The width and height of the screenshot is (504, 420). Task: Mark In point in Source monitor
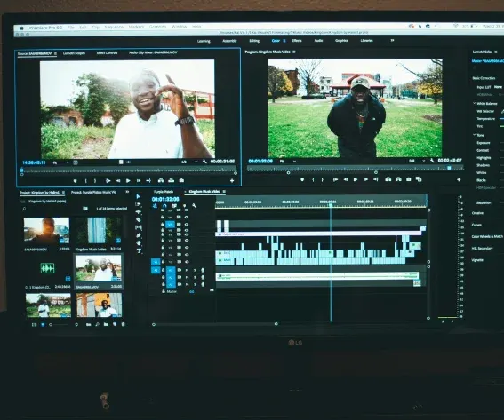point(86,181)
